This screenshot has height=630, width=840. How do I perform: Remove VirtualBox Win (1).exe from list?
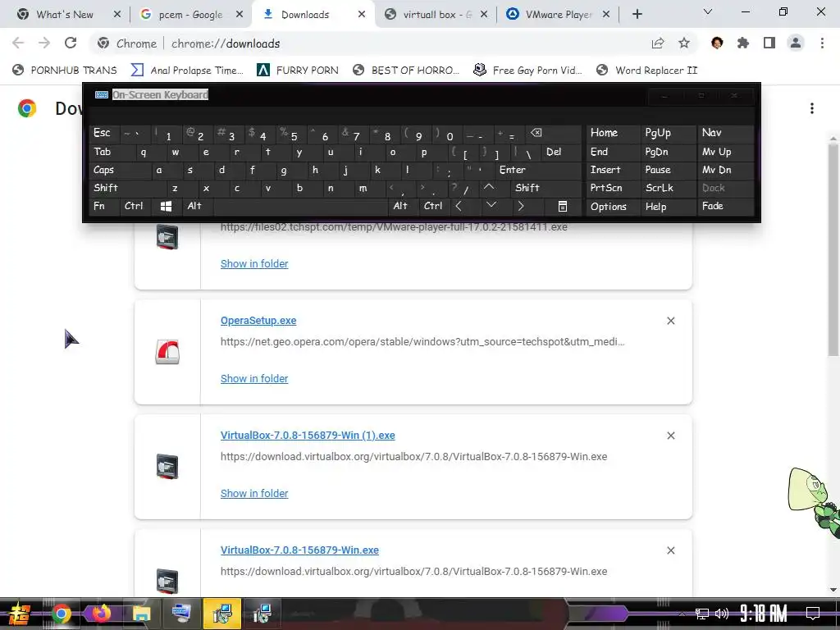point(671,436)
